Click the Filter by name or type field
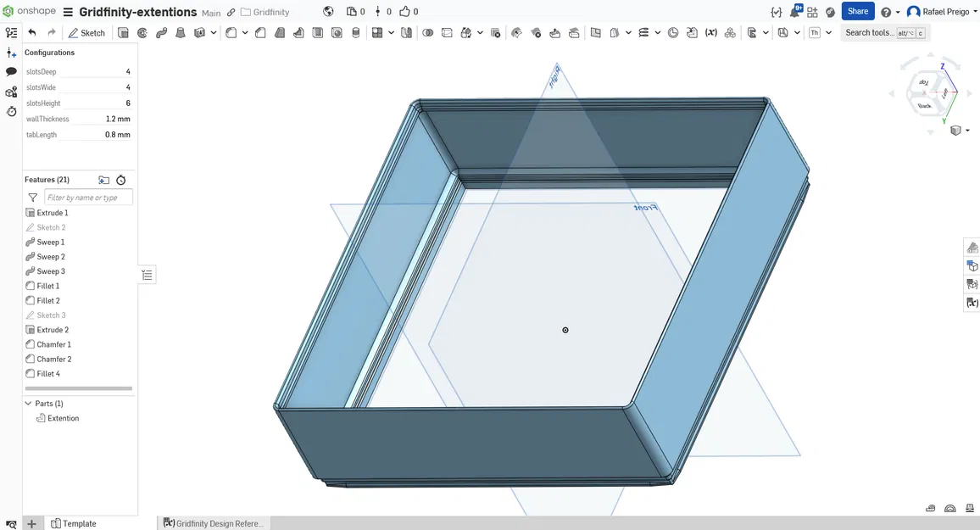Image resolution: width=980 pixels, height=530 pixels. point(89,198)
